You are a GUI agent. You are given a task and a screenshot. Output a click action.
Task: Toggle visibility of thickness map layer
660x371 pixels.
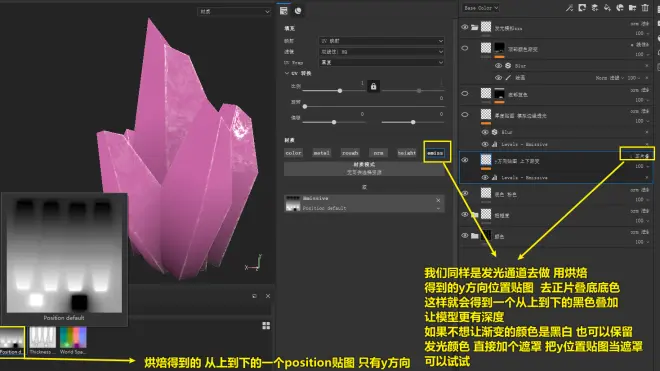click(x=465, y=115)
